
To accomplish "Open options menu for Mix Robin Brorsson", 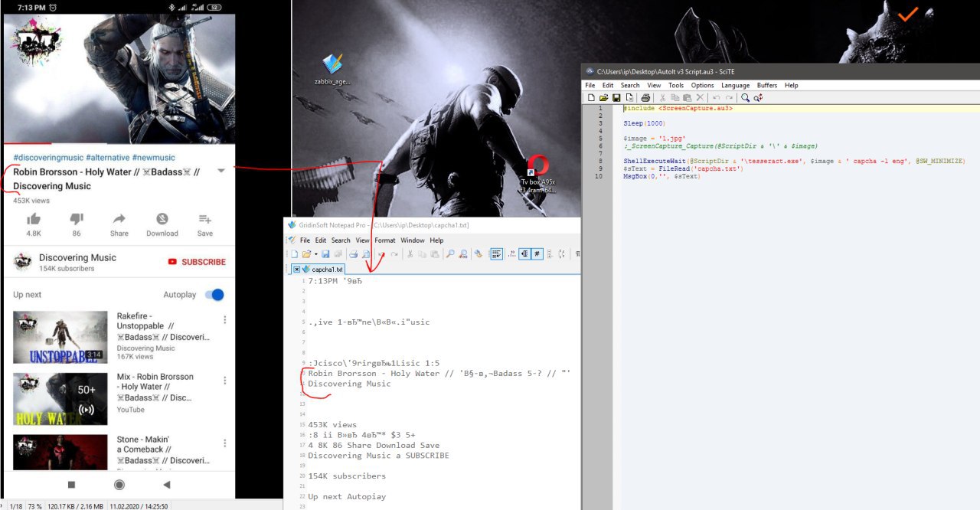I will coord(224,381).
